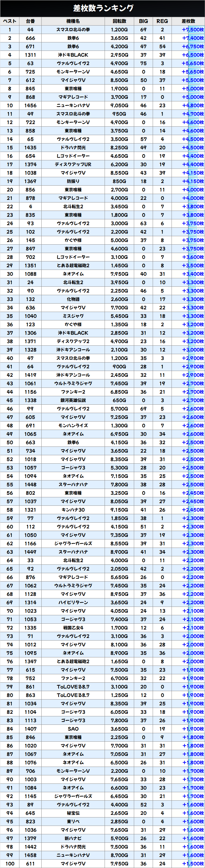The height and width of the screenshot is (868, 205).
Task: Click the rank 100 cell
Action: point(10,864)
